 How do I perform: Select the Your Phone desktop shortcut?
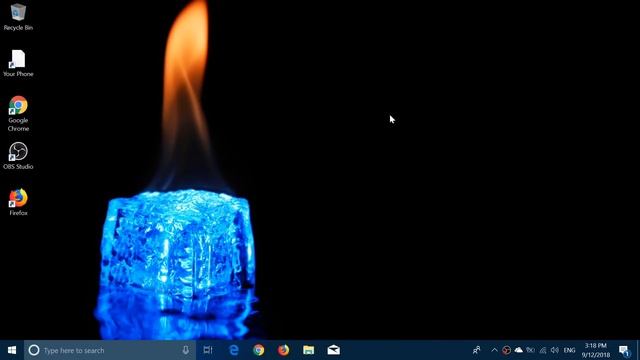point(18,63)
